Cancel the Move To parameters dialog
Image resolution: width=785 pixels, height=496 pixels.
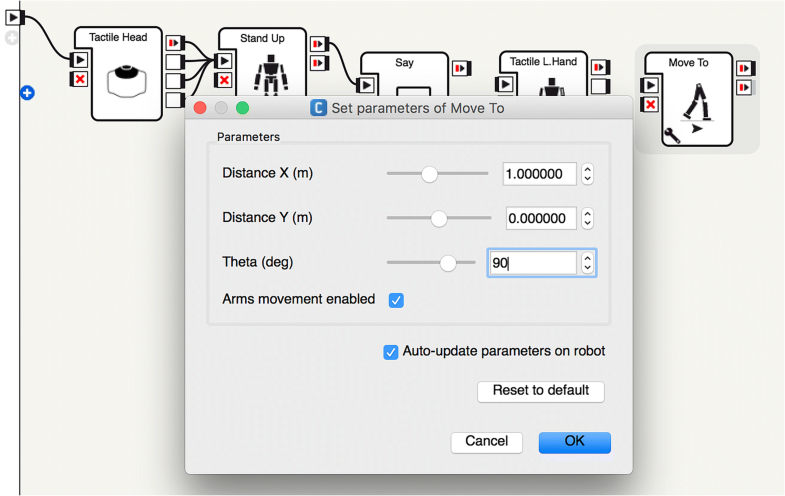[x=487, y=442]
